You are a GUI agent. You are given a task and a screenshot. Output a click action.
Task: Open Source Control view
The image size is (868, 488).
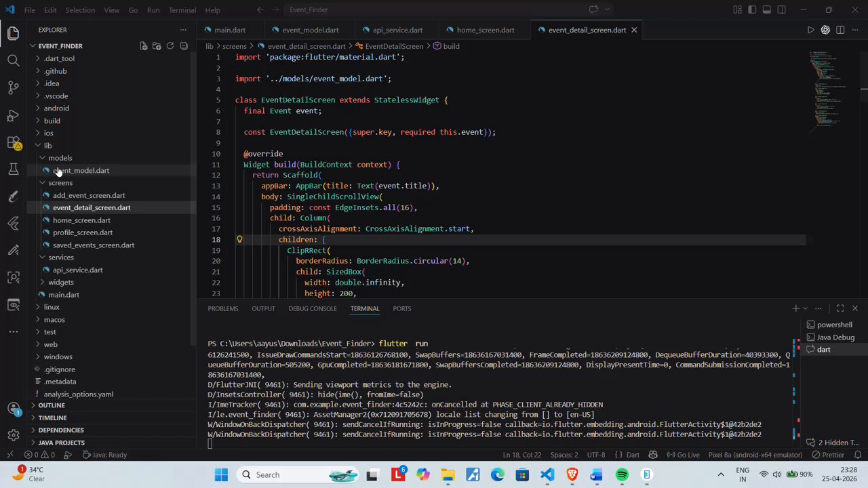(13, 88)
